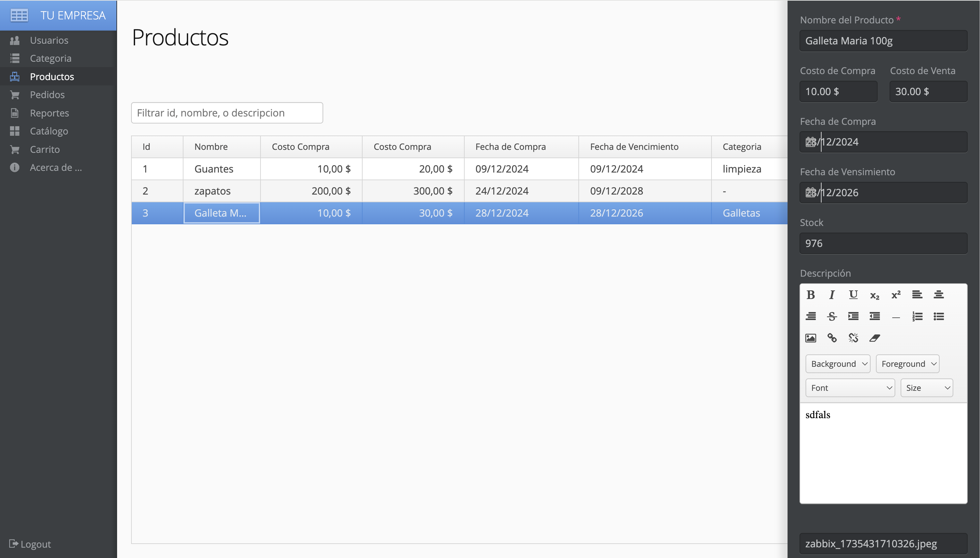Open the Font dropdown
This screenshot has width=980, height=558.
click(x=850, y=388)
